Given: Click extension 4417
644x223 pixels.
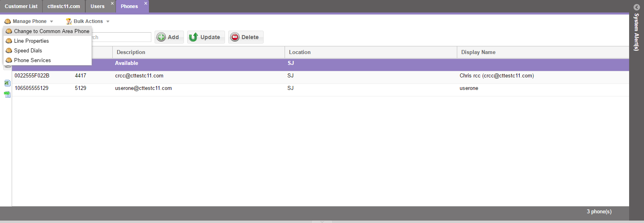Looking at the screenshot, I should coord(80,76).
